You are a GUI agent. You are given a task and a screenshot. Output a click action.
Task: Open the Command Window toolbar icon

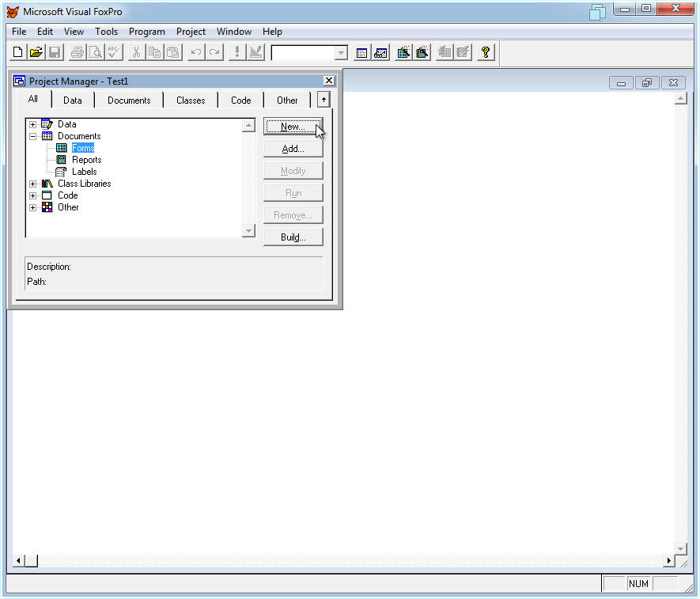pos(362,53)
